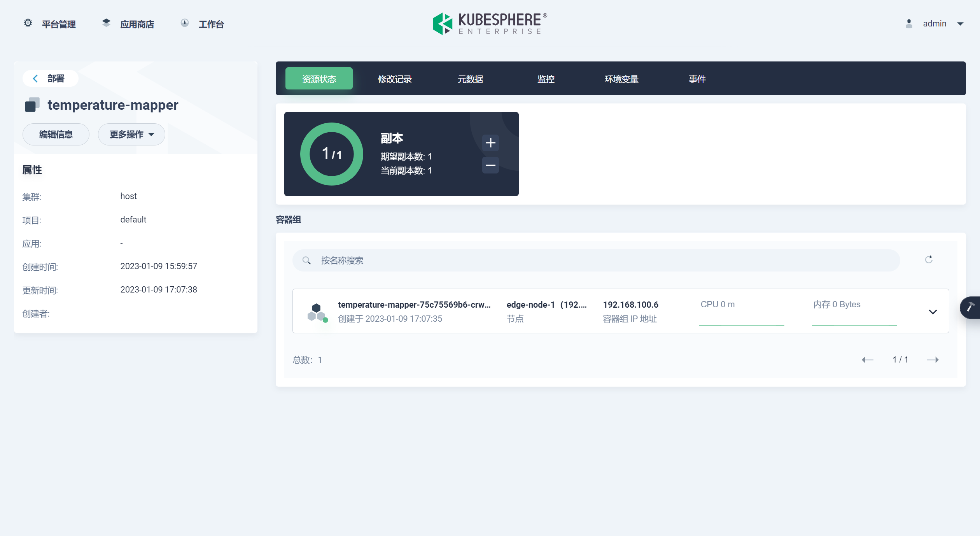Click the replica status ring showing 1/1
The height and width of the screenshot is (536, 980).
pos(331,154)
